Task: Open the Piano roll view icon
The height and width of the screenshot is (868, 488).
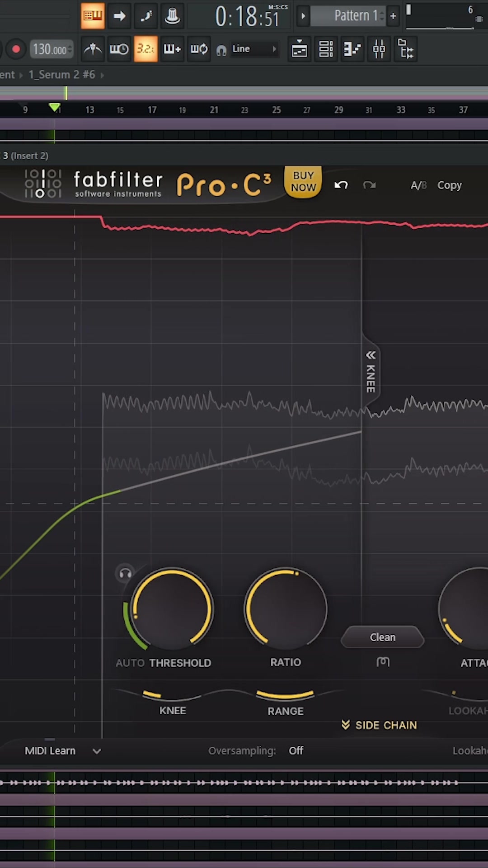Action: (352, 49)
